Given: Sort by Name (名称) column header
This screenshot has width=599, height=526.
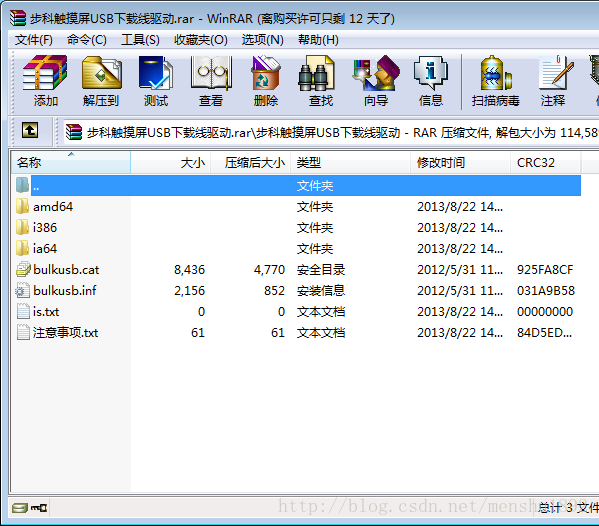Looking at the screenshot, I should pyautogui.click(x=71, y=162).
